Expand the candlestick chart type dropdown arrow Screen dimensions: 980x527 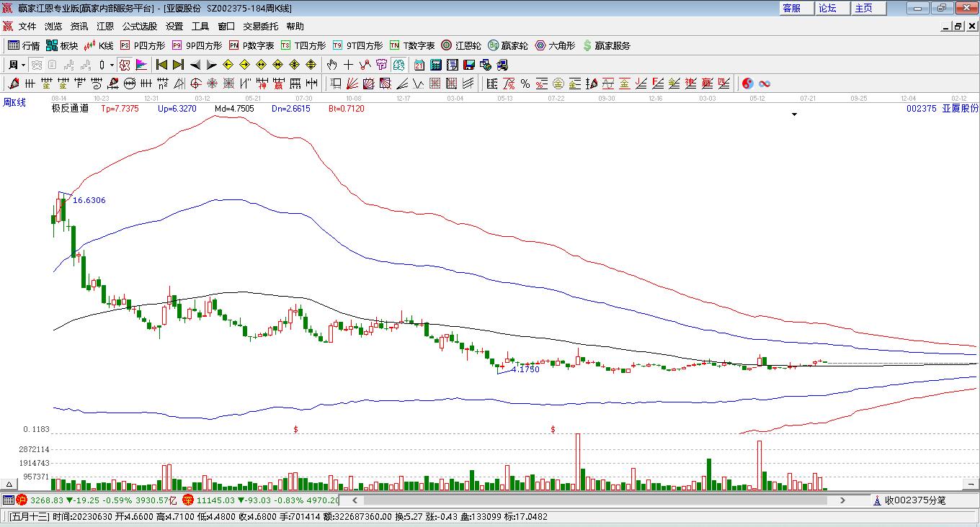(112, 65)
